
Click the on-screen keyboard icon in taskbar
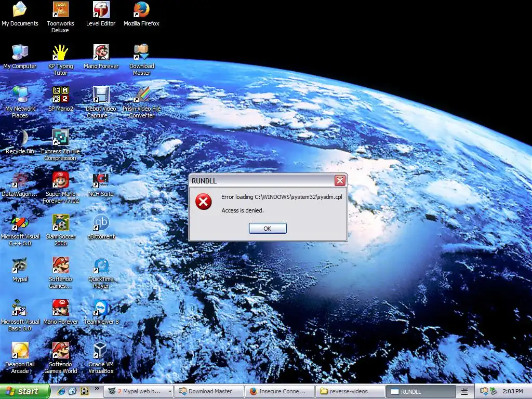[464, 392]
